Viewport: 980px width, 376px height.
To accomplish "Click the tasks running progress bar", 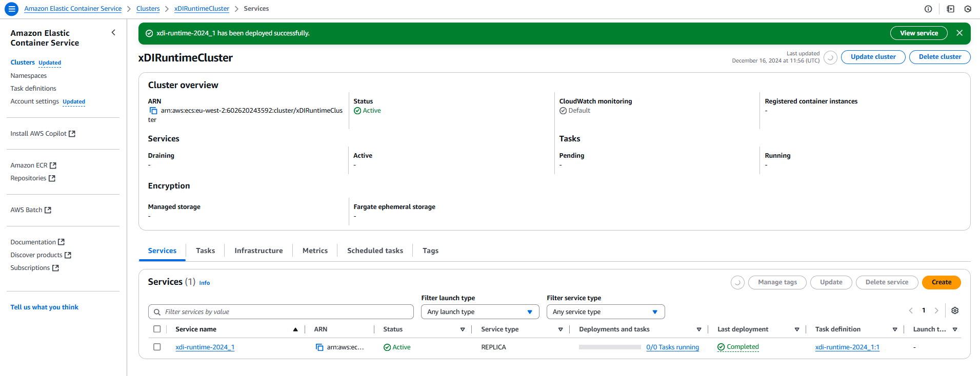I will click(x=610, y=347).
